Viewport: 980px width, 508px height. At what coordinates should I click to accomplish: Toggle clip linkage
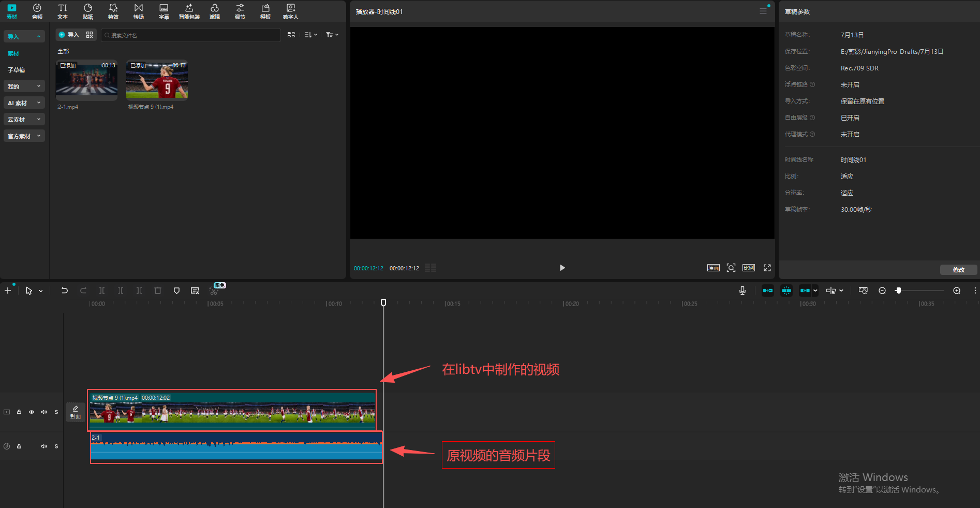pos(805,291)
